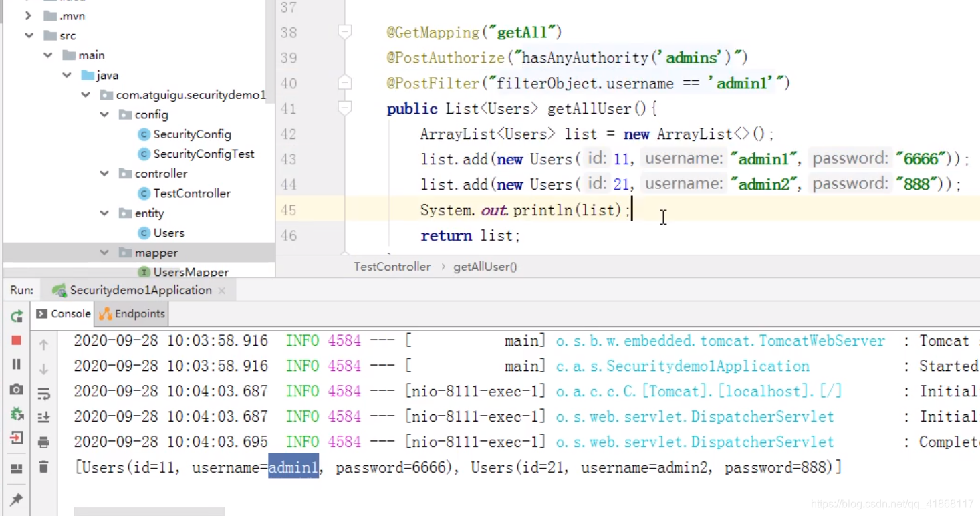
Task: Dump threads using the camera icon
Action: coord(17,389)
